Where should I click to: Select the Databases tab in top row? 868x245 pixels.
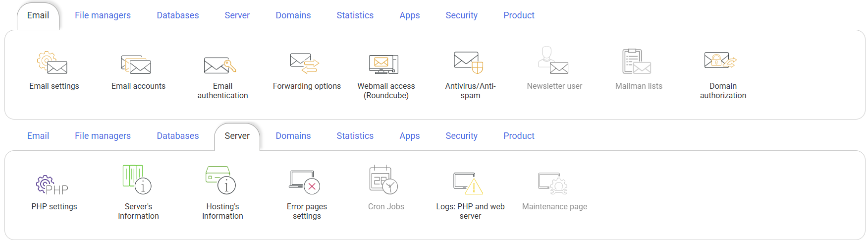tap(178, 15)
